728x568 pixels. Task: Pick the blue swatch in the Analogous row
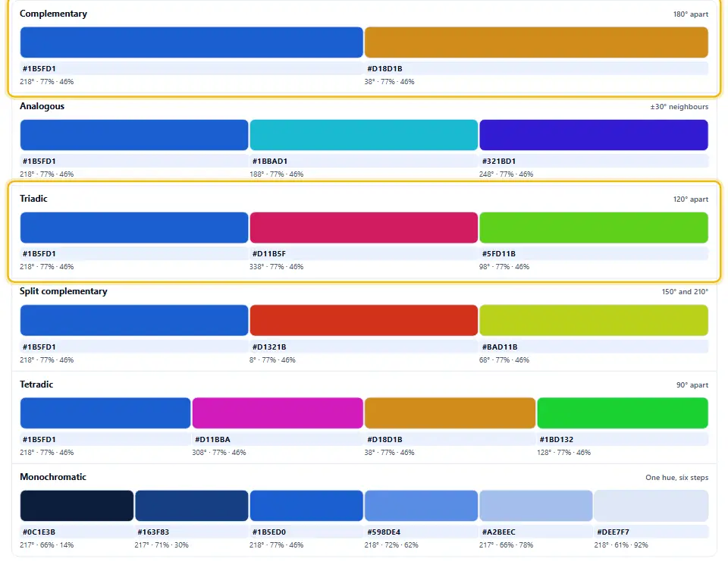[134, 135]
